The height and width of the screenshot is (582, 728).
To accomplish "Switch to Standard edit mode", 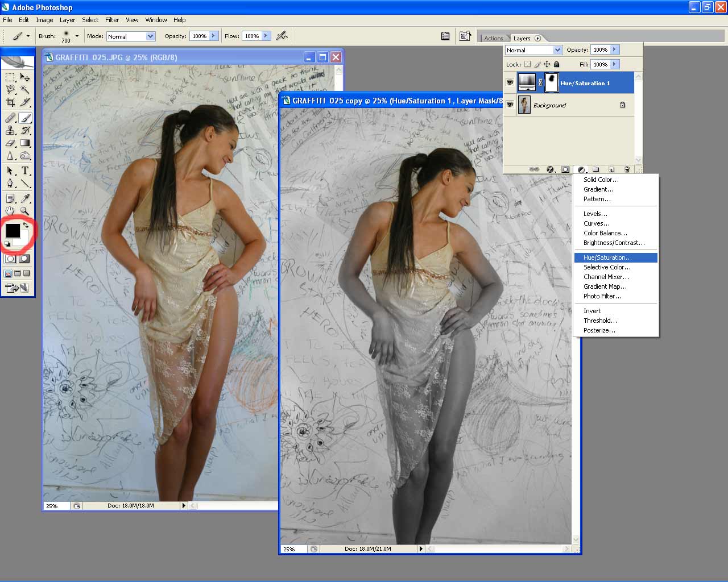I will (x=10, y=259).
